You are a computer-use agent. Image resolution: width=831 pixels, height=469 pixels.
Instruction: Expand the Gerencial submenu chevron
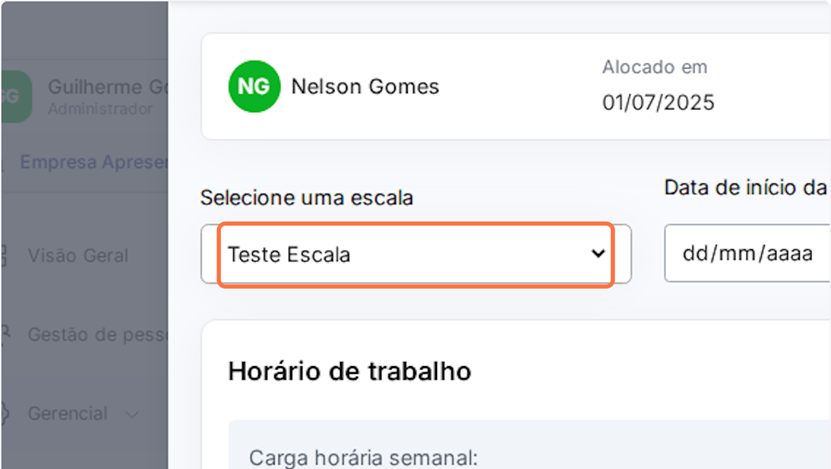(x=132, y=414)
